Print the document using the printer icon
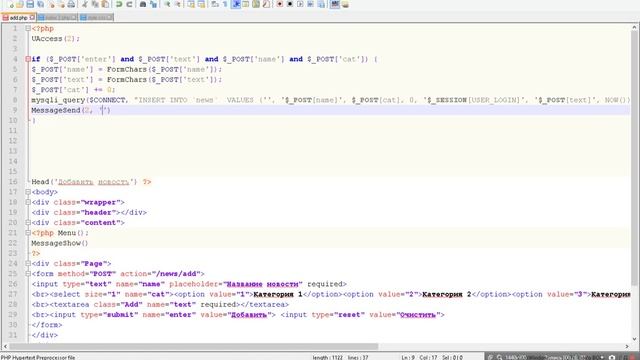 (71, 4)
